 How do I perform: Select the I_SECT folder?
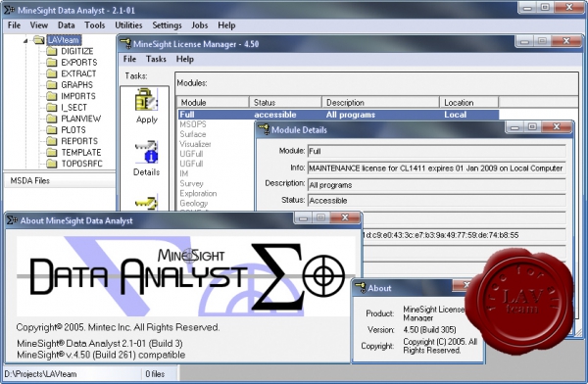pos(73,107)
